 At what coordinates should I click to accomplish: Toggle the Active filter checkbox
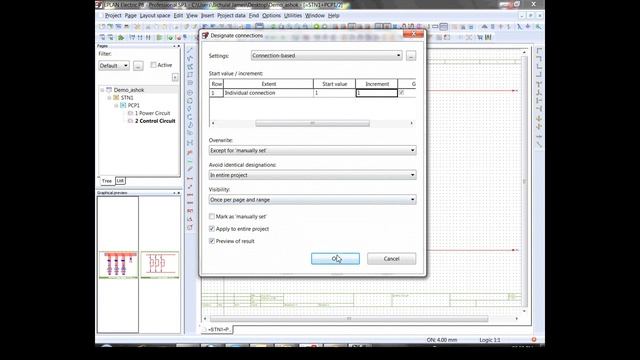coord(153,65)
